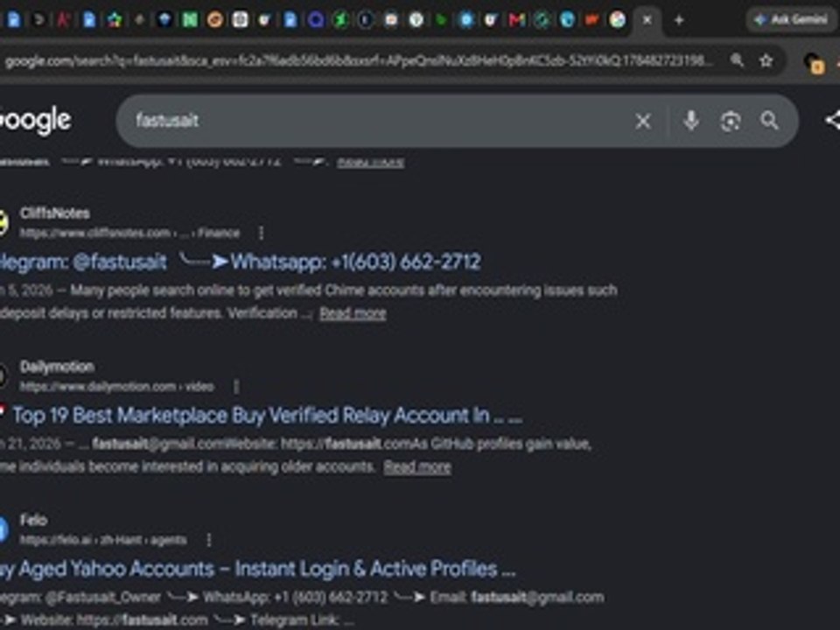Open search by image camera icon
840x630 pixels.
pyautogui.click(x=730, y=121)
